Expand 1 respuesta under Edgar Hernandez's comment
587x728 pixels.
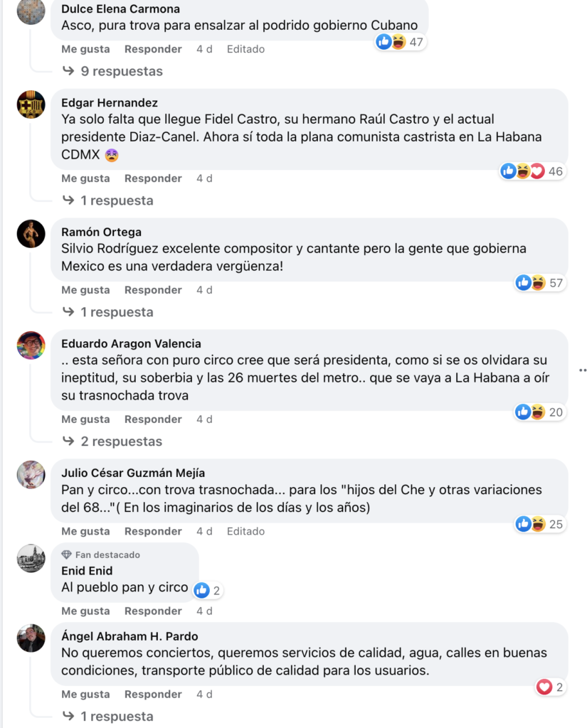(x=108, y=200)
